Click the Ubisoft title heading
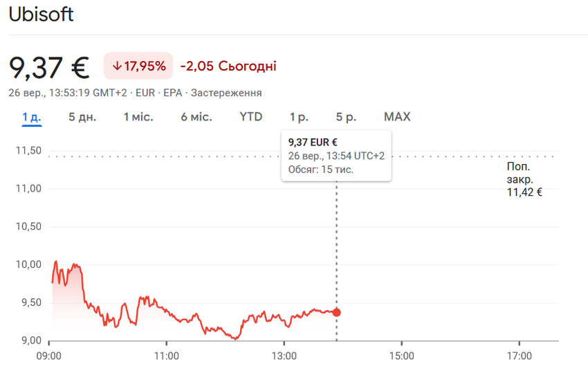 (41, 15)
